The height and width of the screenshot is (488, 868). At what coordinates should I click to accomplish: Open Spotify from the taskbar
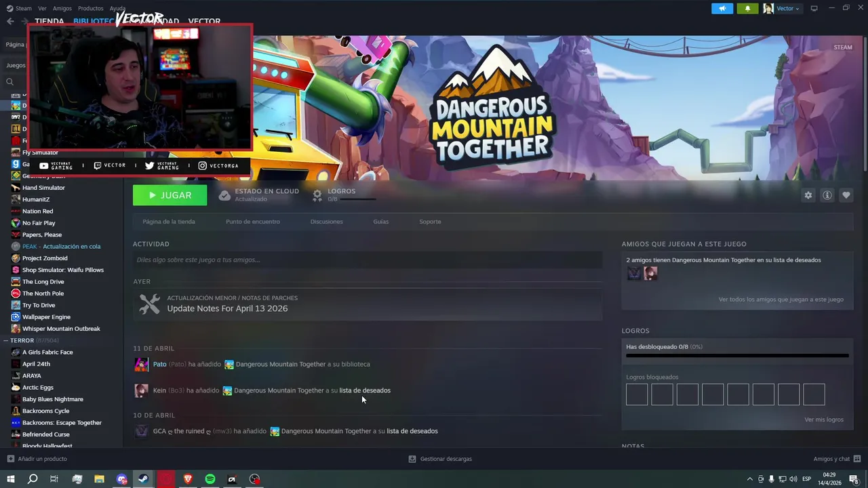click(x=210, y=479)
